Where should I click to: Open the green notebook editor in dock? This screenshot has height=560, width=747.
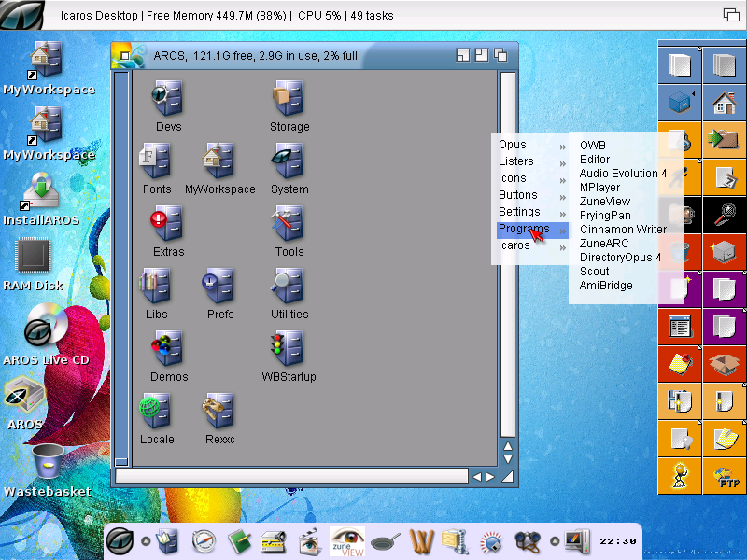240,542
